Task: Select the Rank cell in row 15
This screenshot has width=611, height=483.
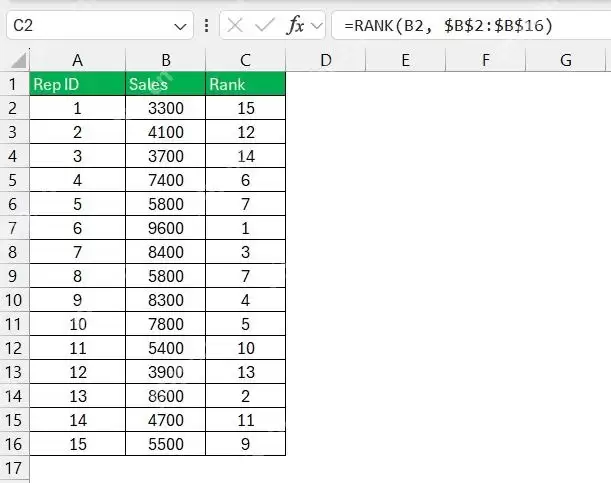Action: pos(245,420)
